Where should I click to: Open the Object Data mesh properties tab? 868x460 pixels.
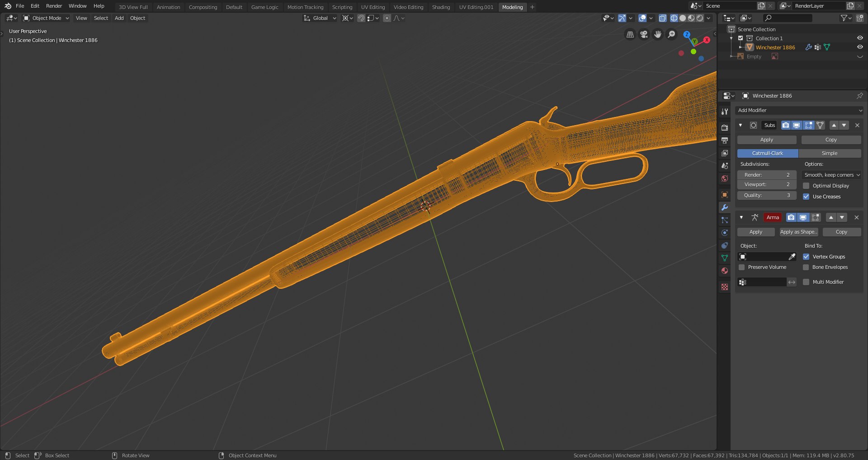click(725, 258)
